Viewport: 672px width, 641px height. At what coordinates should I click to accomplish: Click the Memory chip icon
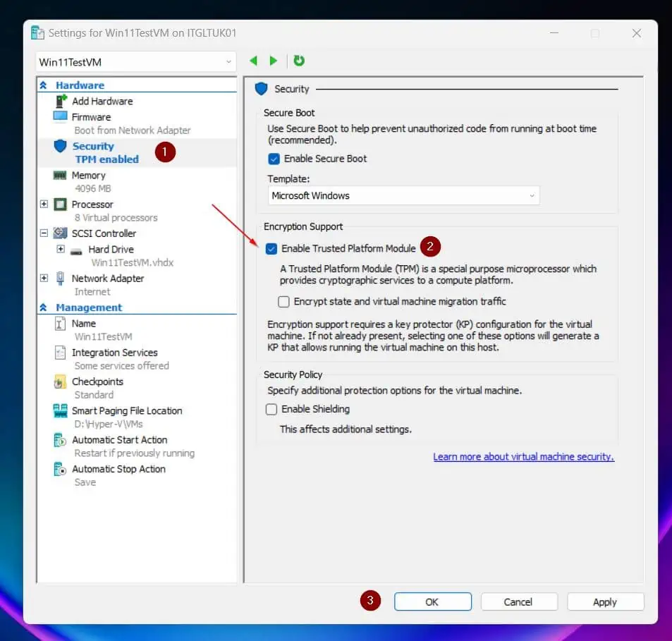click(60, 176)
